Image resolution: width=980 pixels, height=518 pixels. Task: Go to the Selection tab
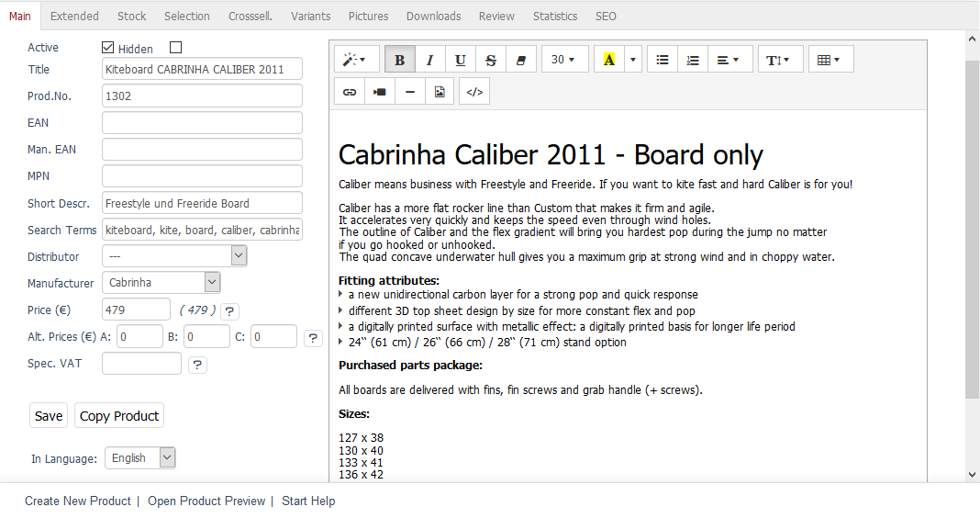[187, 17]
